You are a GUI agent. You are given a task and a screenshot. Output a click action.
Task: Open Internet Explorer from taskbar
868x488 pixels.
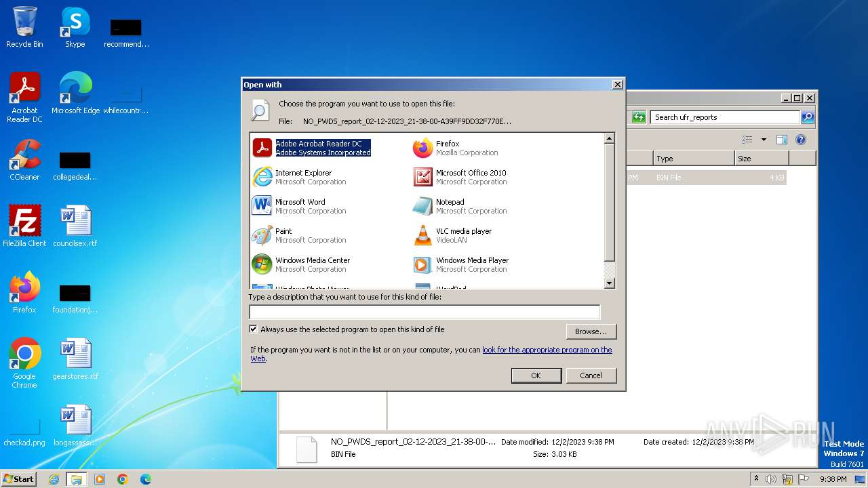(54, 479)
